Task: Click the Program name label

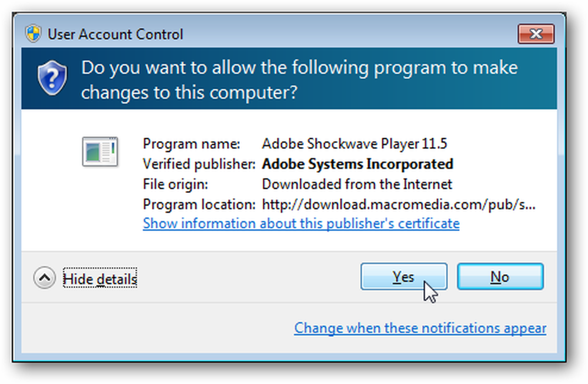Action: (192, 144)
